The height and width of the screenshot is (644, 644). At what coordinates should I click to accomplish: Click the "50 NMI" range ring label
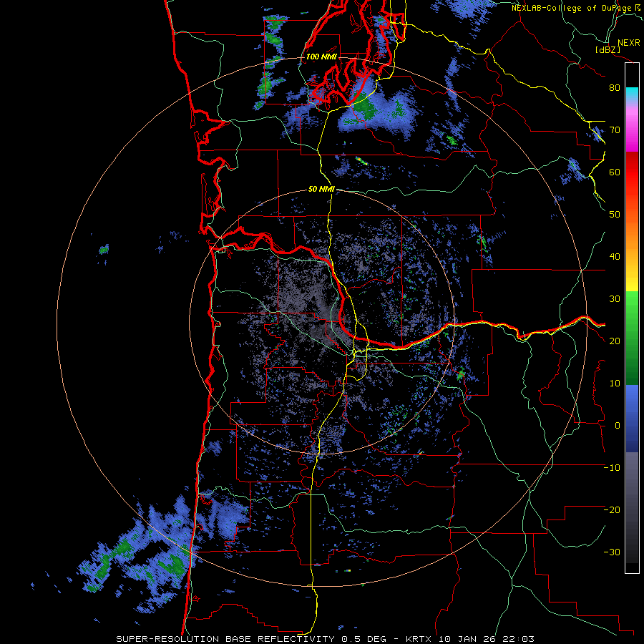click(321, 190)
